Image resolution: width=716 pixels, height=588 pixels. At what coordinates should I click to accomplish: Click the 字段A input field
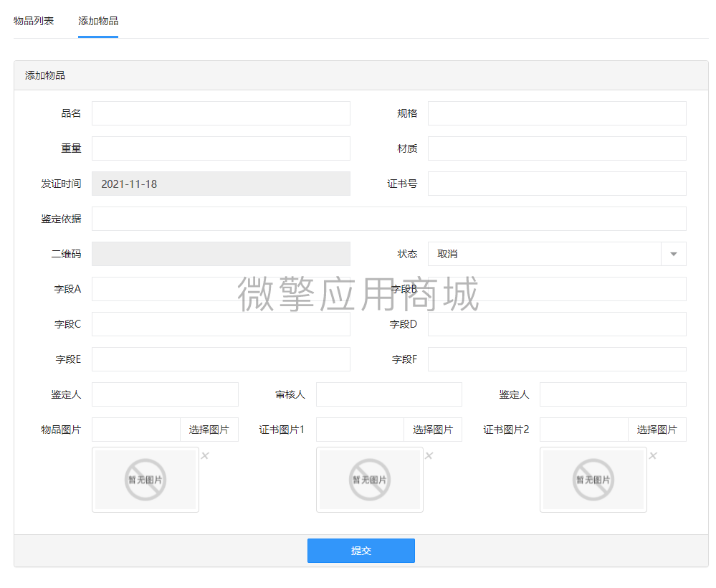(221, 289)
